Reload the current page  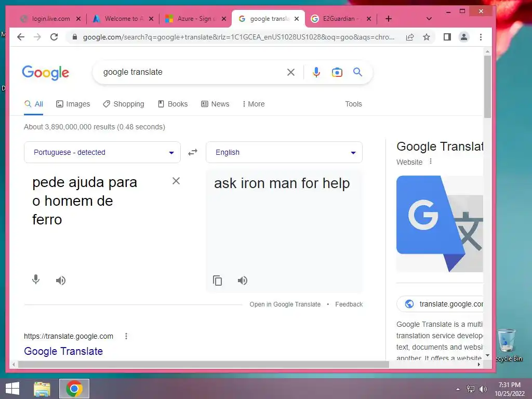click(54, 37)
